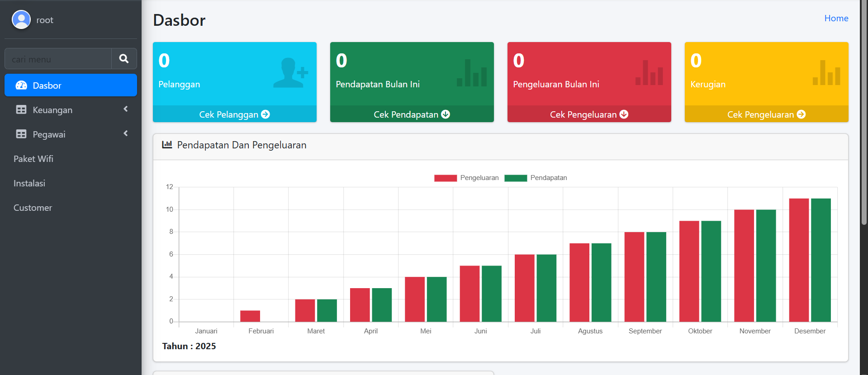Click the add-user icon in Pelanggan card
This screenshot has height=375, width=868.
pos(290,73)
